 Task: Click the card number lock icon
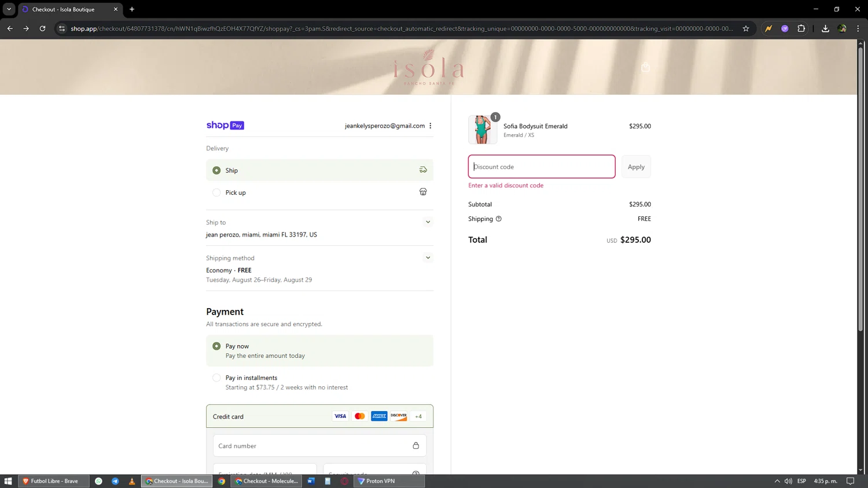coord(415,446)
